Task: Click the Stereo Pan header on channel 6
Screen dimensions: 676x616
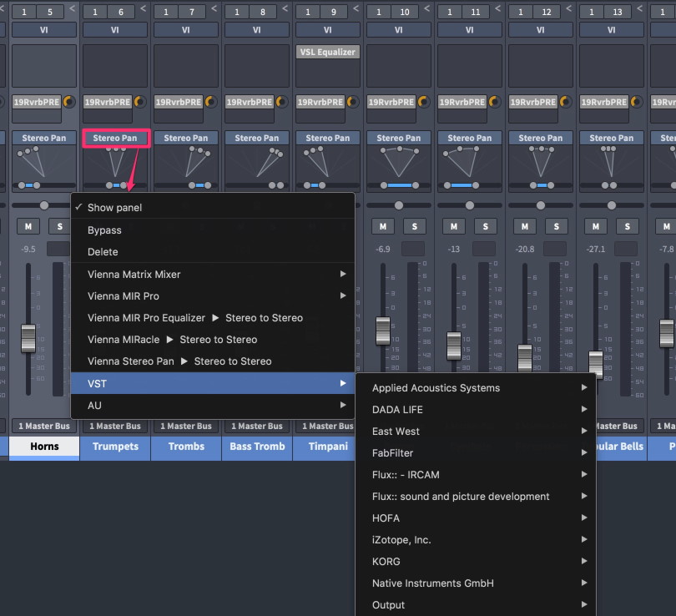Action: click(x=115, y=138)
